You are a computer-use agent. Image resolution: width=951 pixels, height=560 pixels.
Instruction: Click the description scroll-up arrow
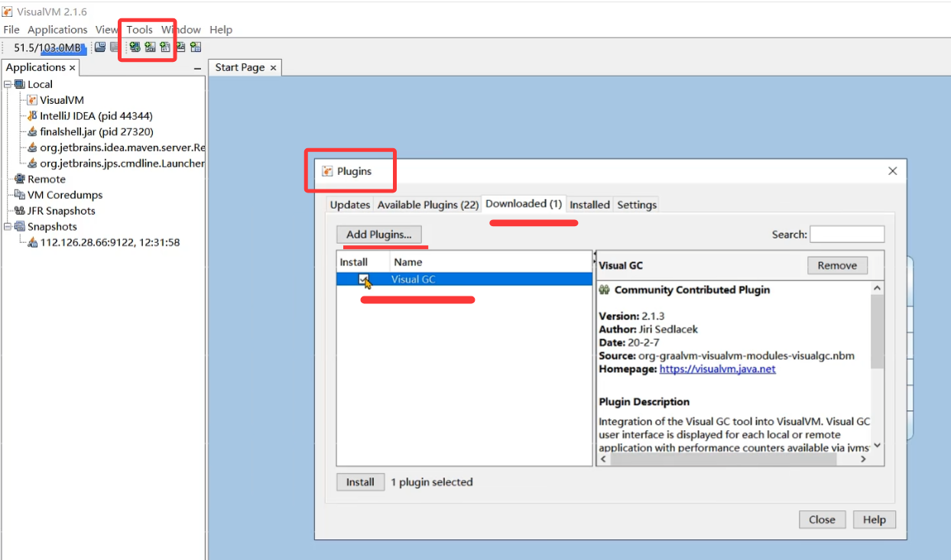[x=877, y=288]
